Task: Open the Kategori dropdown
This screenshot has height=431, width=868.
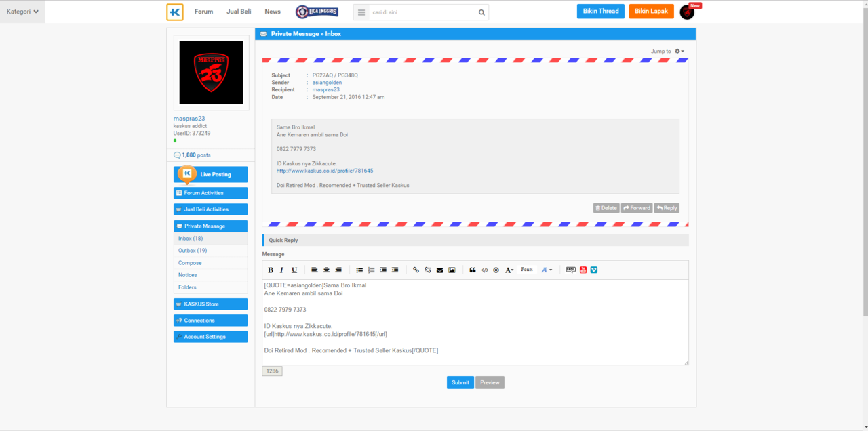Action: pos(22,12)
